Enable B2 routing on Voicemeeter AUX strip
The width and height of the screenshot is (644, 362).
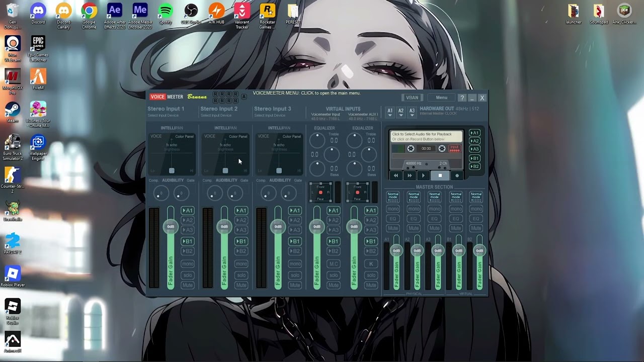pyautogui.click(x=371, y=251)
